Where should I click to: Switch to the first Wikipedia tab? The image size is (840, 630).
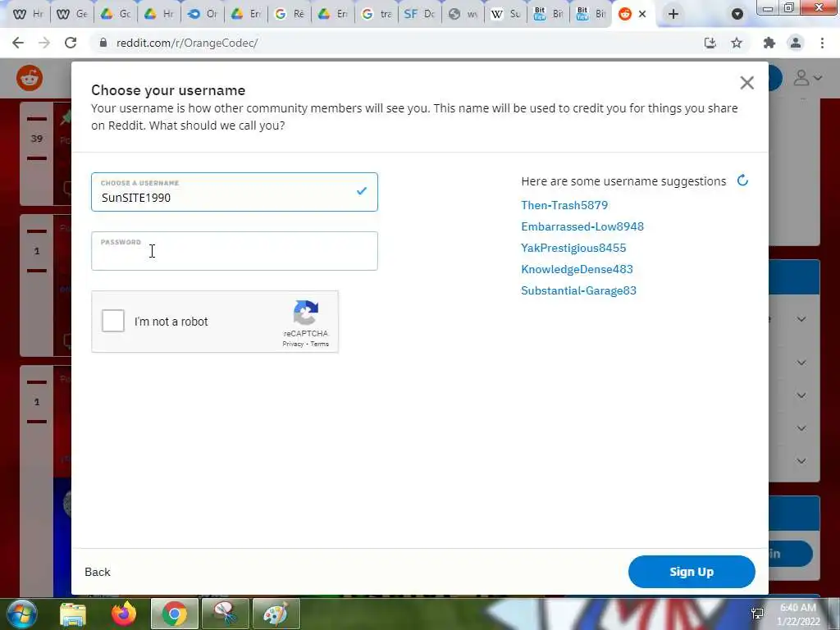coord(28,14)
